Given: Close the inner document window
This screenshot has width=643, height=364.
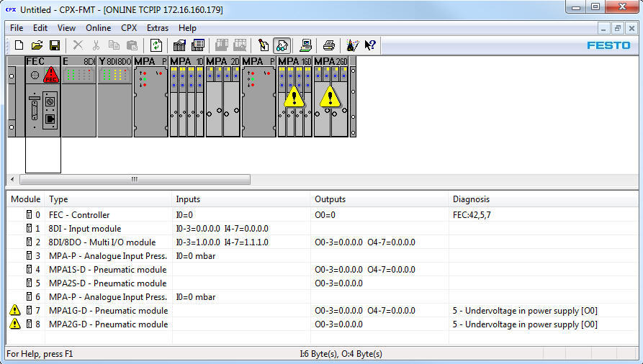Looking at the screenshot, I should click(x=631, y=28).
